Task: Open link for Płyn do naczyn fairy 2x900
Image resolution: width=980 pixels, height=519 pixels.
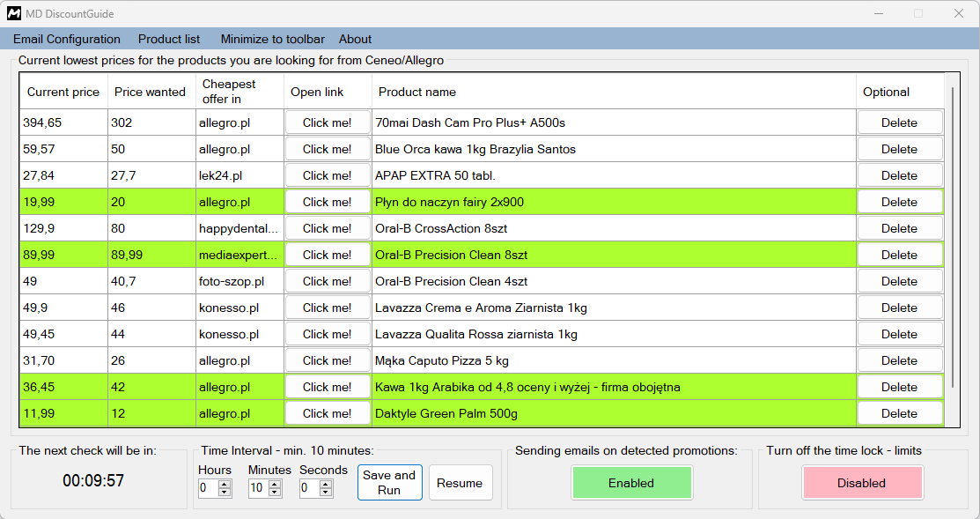Action: pos(328,202)
